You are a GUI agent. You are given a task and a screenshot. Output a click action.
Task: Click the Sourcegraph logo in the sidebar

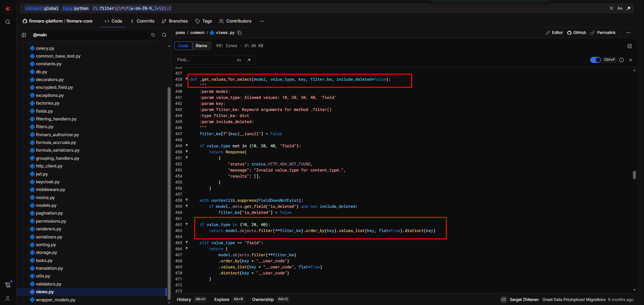(8, 9)
